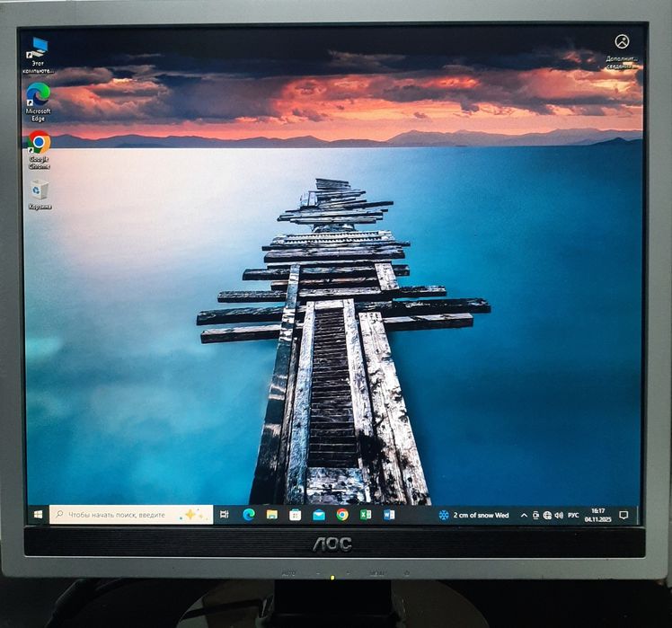Open the volume speaker tray icon

pos(559,516)
